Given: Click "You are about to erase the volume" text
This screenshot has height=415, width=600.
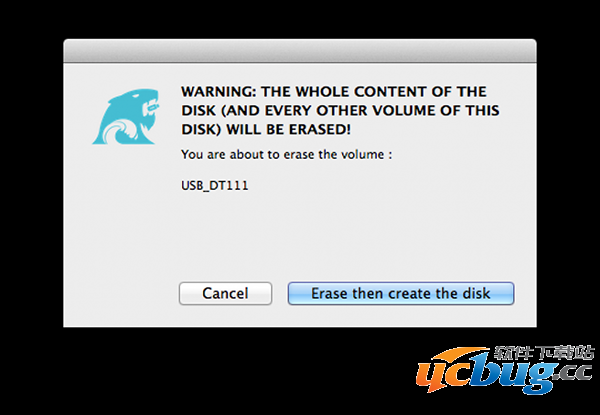Looking at the screenshot, I should point(284,154).
